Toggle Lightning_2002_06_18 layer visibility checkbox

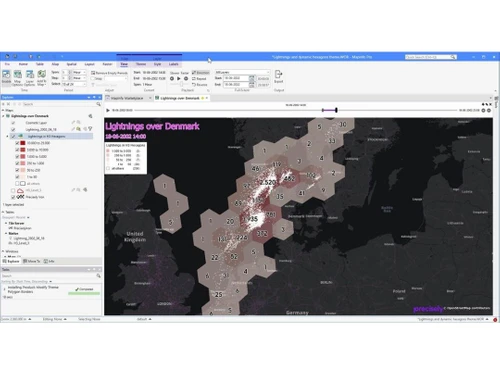[x=13, y=129]
